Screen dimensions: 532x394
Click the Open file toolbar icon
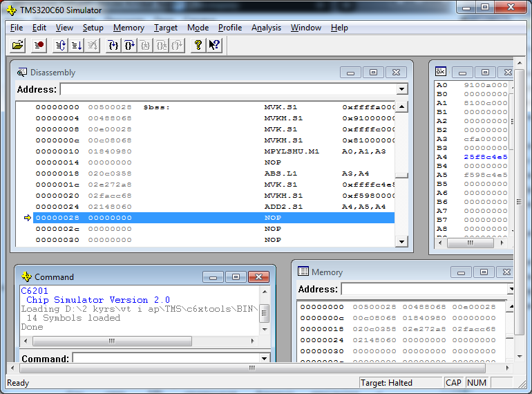tap(18, 45)
